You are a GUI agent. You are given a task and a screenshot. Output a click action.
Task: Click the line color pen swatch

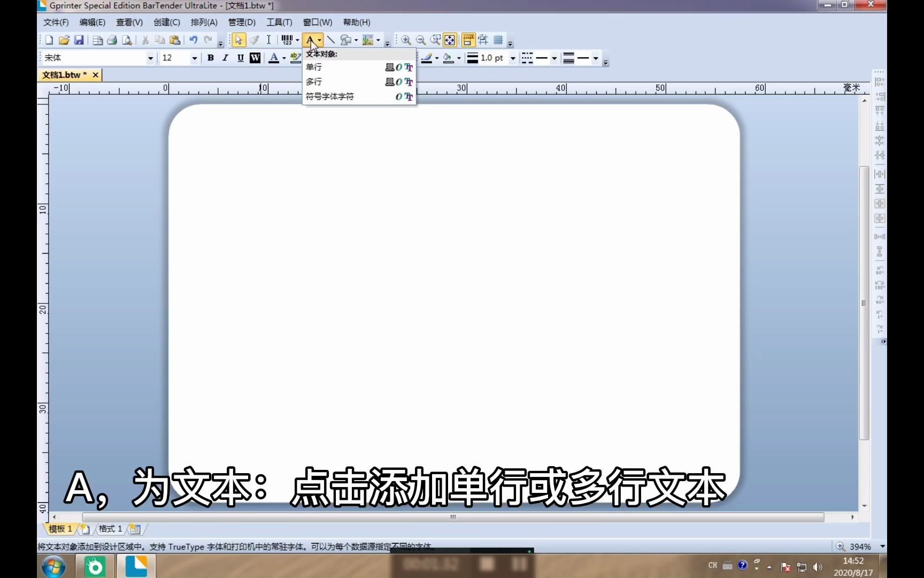point(426,58)
